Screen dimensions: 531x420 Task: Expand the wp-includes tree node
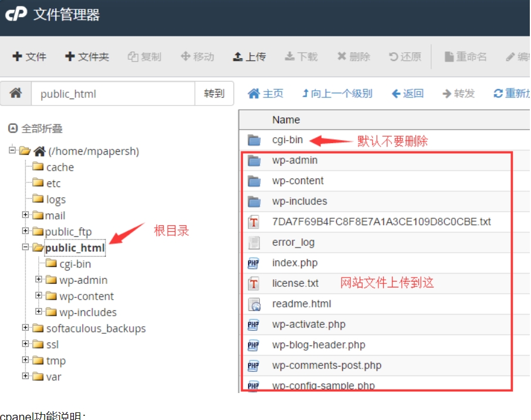pos(39,311)
